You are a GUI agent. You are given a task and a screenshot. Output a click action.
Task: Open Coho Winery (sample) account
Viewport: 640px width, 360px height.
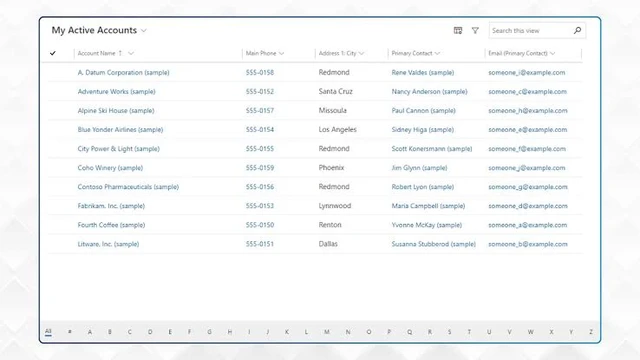pos(110,168)
